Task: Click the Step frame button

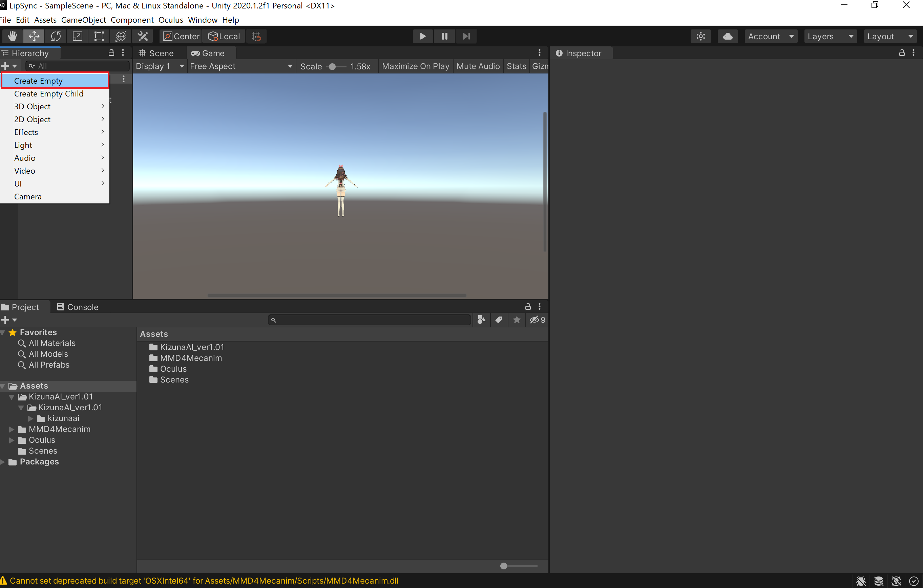Action: (x=466, y=37)
